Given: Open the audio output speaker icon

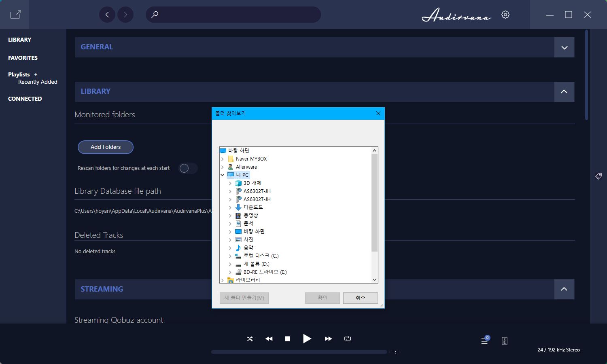Looking at the screenshot, I should pyautogui.click(x=505, y=341).
